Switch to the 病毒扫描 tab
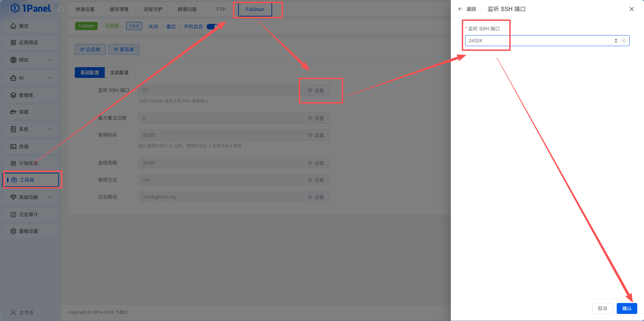This screenshot has width=644, height=321. click(187, 9)
